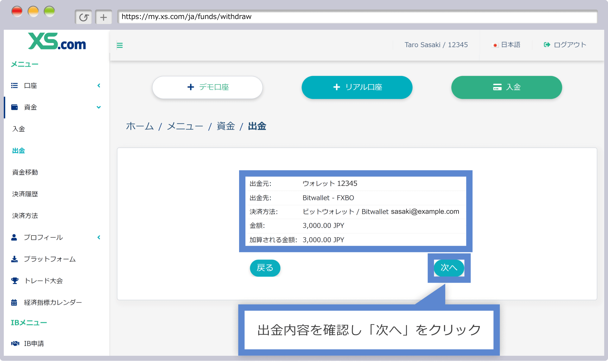Click the list icon beside 口座
Viewport: 608px width, 364px height.
tap(15, 85)
